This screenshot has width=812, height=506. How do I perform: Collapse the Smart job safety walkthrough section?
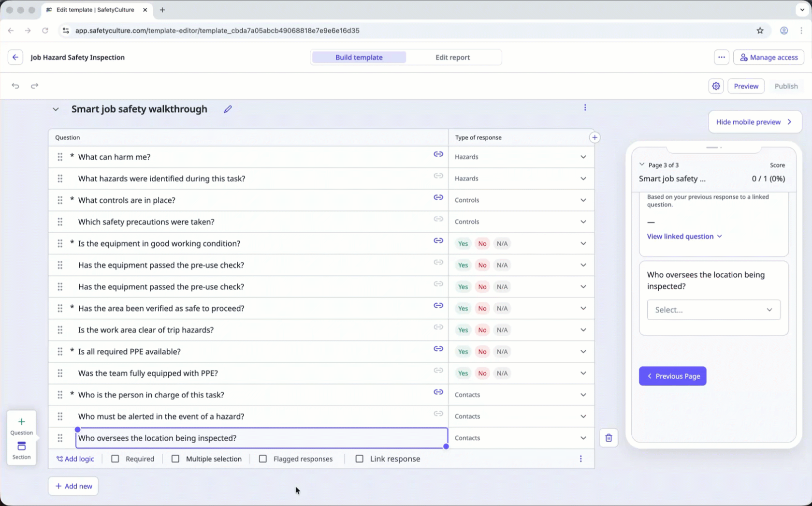(x=56, y=109)
